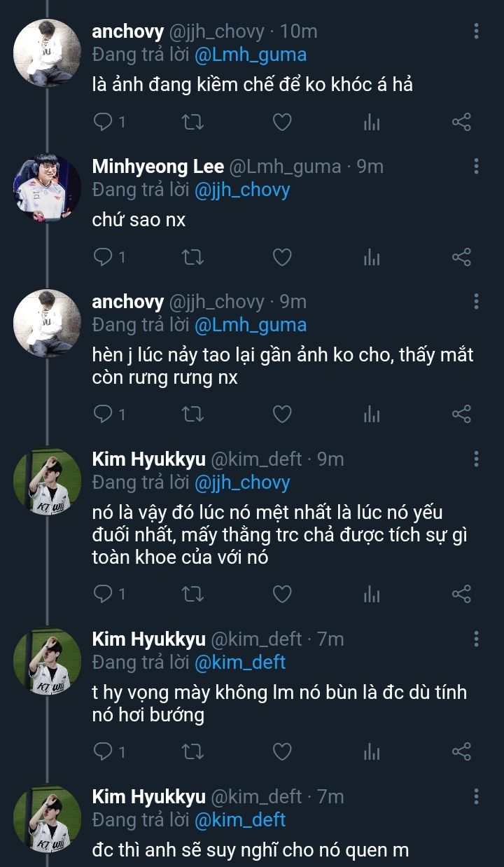504x867 pixels.
Task: View analytics of Kim Hyukkyu's 't hy vọng' tweet
Action: click(x=372, y=751)
